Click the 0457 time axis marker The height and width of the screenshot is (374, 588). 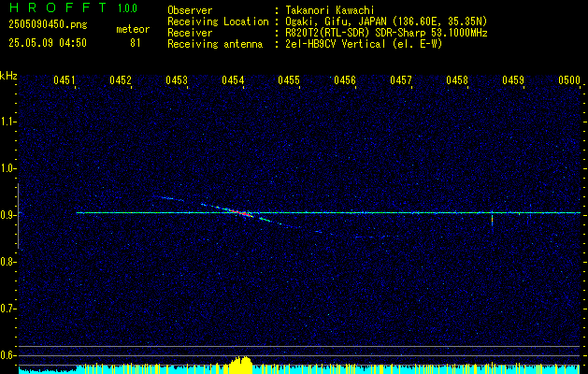[x=401, y=80]
